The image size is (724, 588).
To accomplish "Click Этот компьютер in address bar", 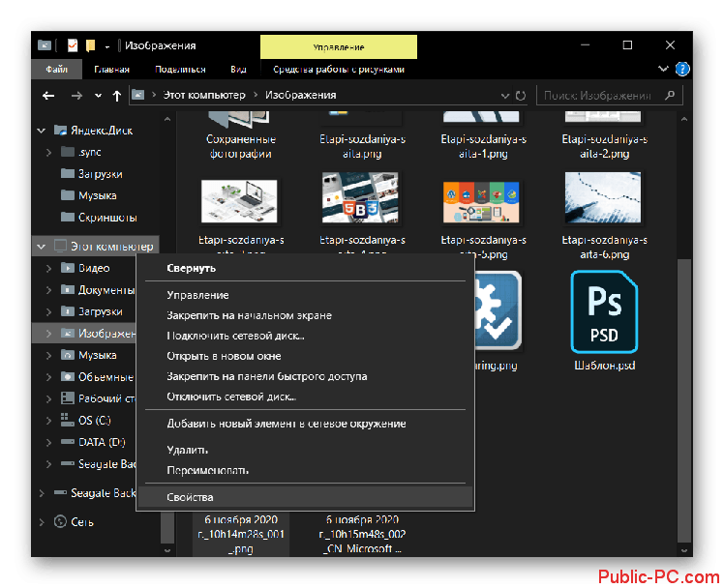I will 204,95.
